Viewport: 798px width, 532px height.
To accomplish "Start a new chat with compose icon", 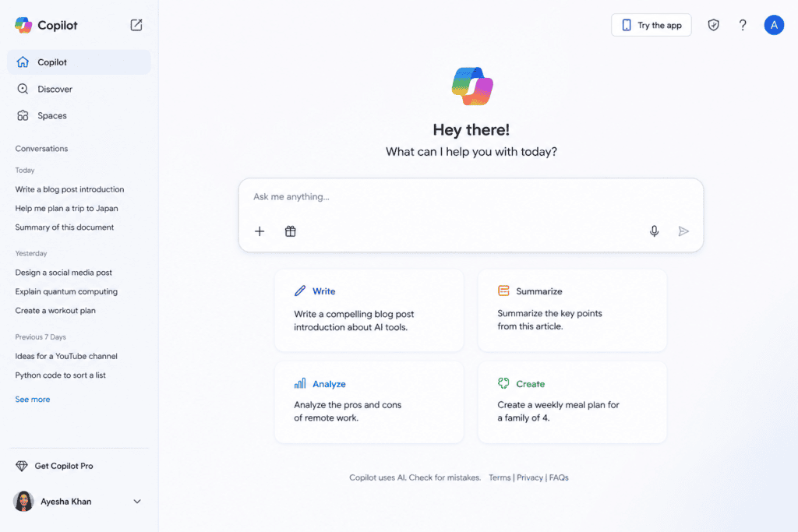I will click(136, 25).
